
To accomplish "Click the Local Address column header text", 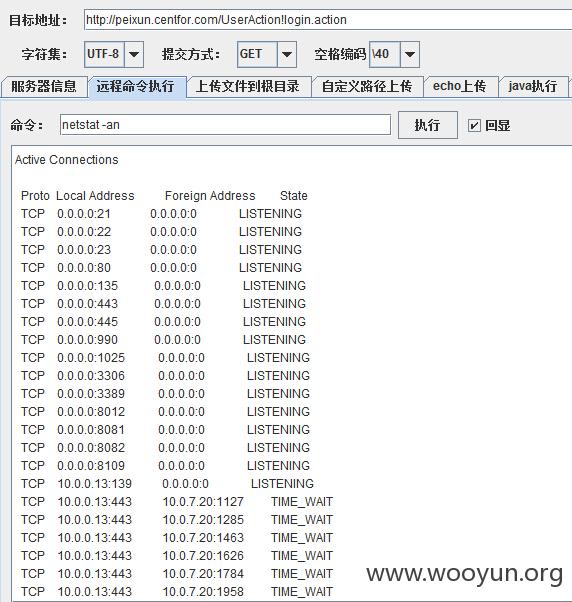I will [x=95, y=196].
